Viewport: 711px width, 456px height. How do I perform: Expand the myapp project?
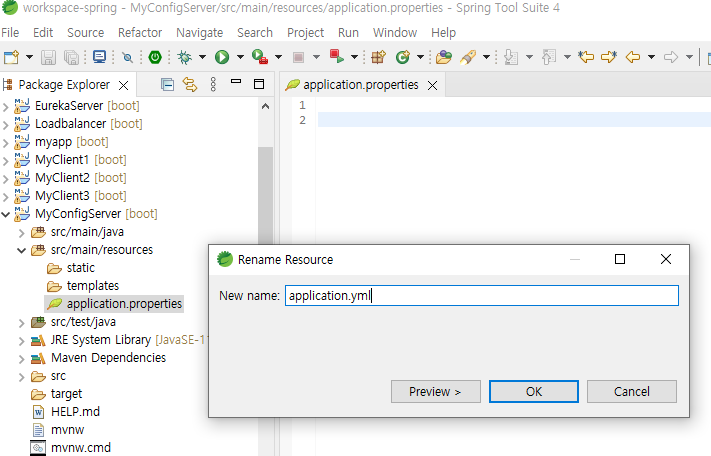(5, 143)
